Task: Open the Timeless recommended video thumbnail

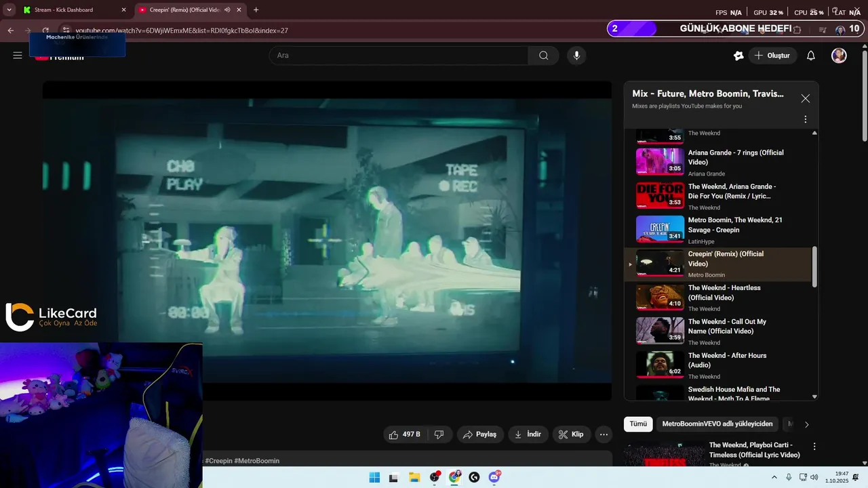Action: 665,455
